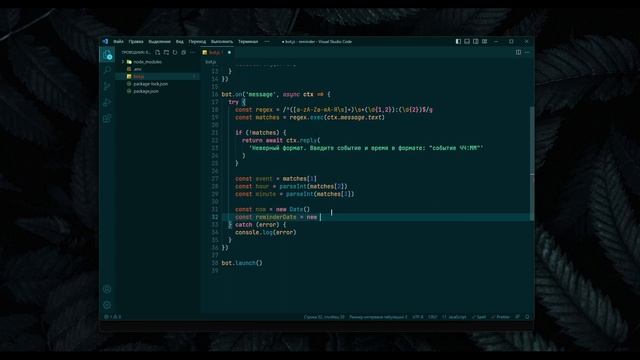Open notifications bell in status bar
Viewport: 640px width, 360px height.
527,317
